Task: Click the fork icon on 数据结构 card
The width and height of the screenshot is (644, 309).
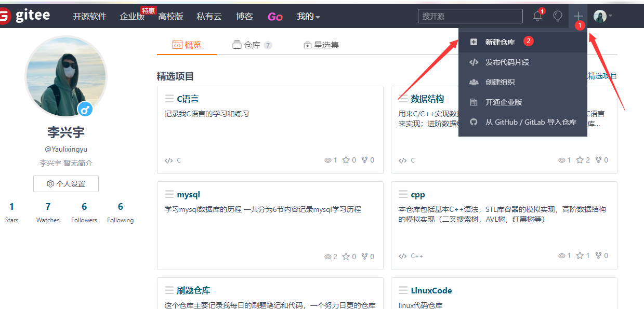Action: tap(599, 160)
